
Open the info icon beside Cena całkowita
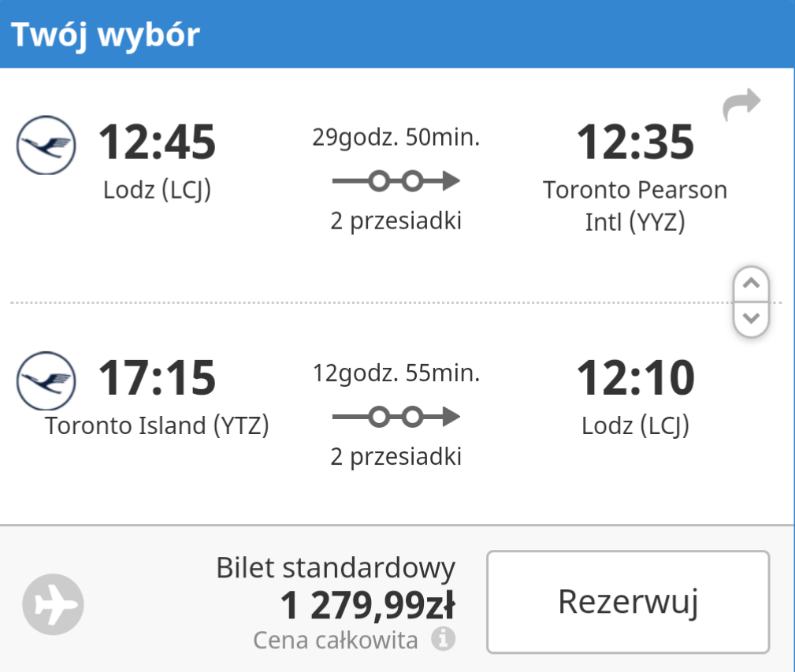pos(443,639)
